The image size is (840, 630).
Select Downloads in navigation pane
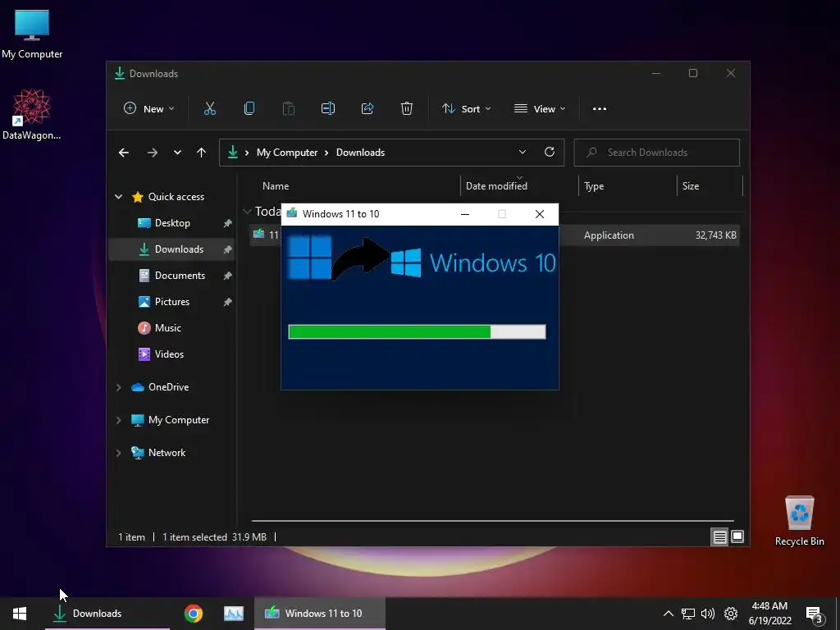172,249
